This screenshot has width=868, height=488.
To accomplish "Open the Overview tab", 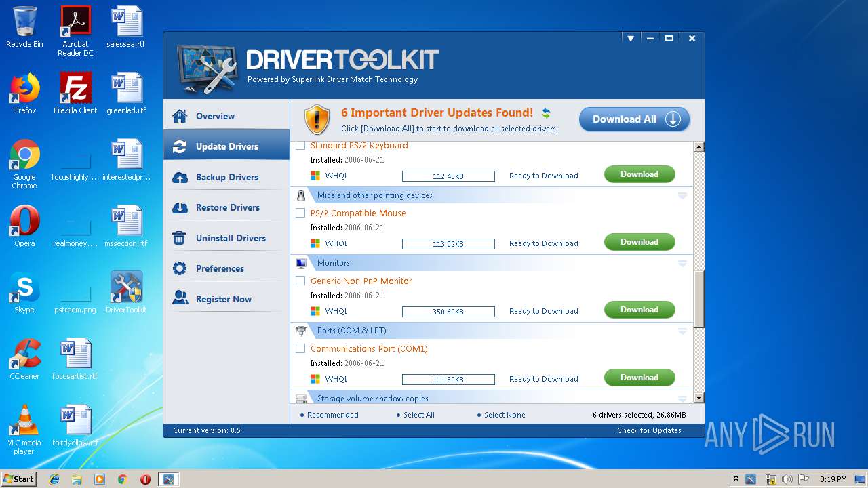I will click(226, 116).
